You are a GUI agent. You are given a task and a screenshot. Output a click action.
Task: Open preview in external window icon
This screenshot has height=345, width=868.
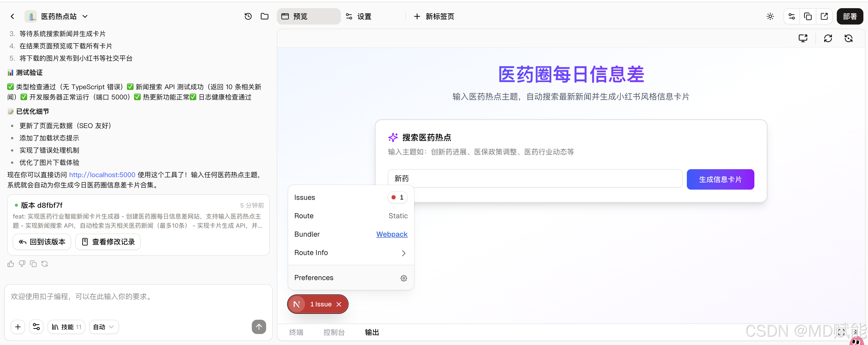(824, 16)
